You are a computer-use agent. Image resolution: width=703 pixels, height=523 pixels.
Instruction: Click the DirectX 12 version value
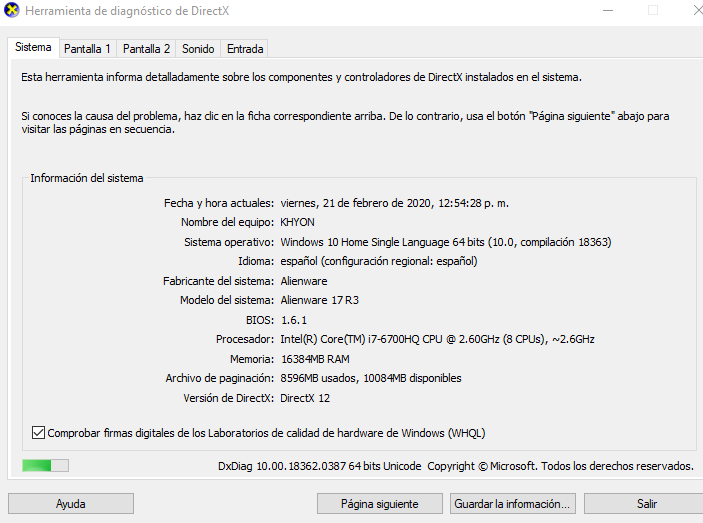305,398
